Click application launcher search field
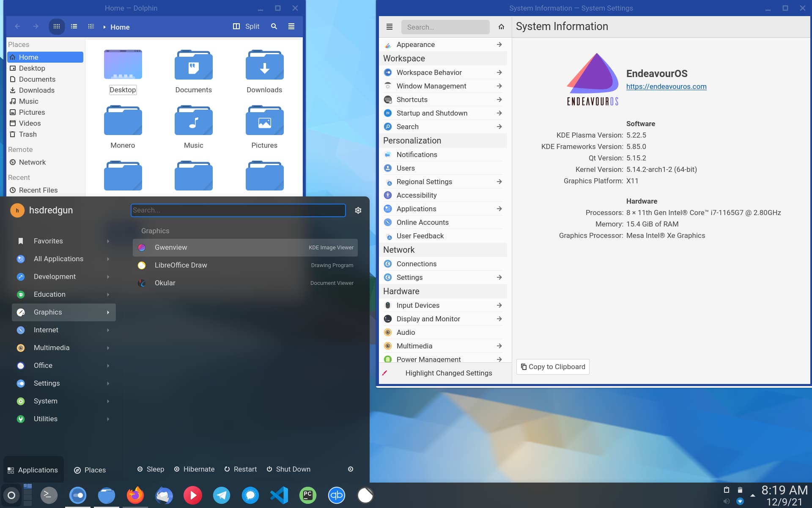 coord(238,210)
